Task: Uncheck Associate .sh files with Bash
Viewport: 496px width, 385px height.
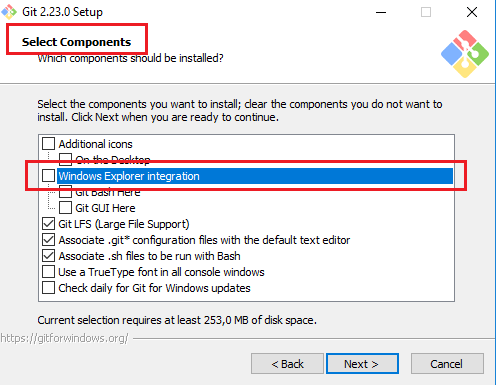Action: [x=48, y=256]
